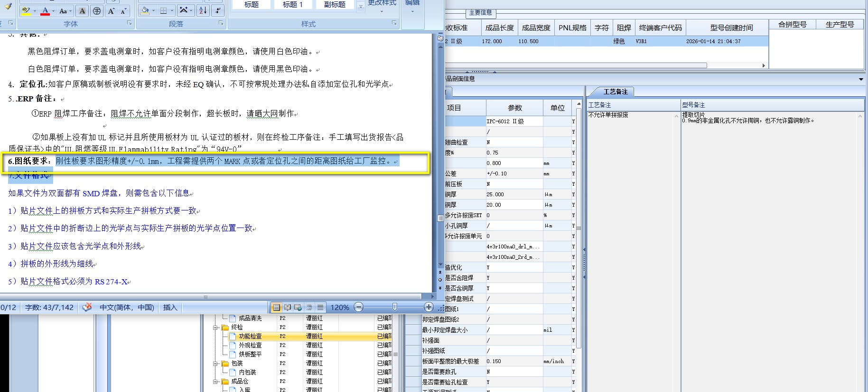Click the Asian layout icon

(184, 10)
